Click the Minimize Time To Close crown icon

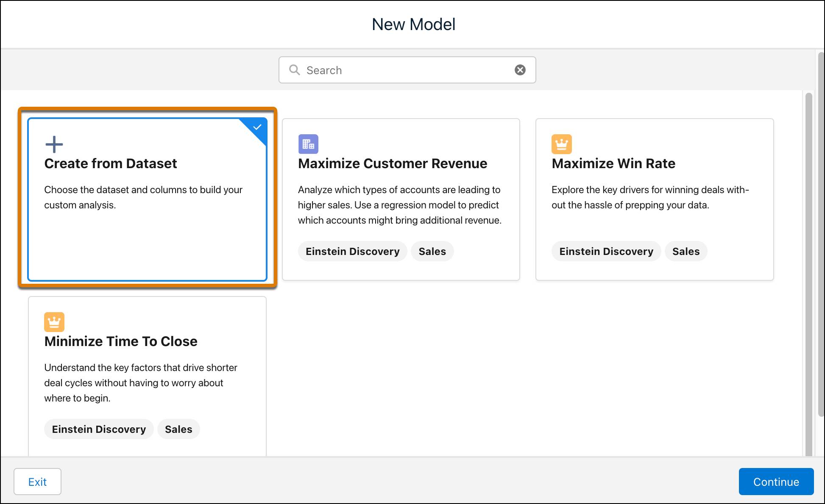coord(55,321)
